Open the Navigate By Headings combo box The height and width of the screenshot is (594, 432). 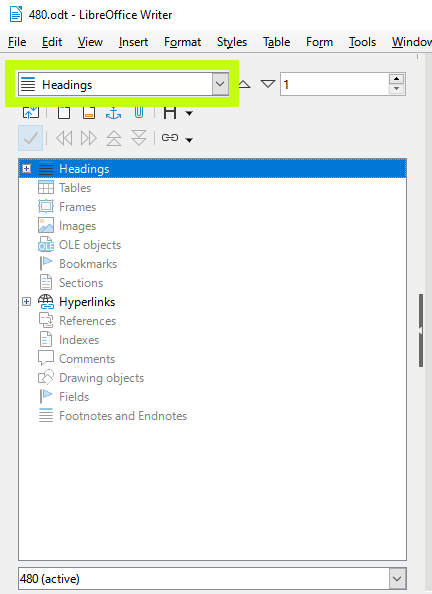tap(124, 84)
